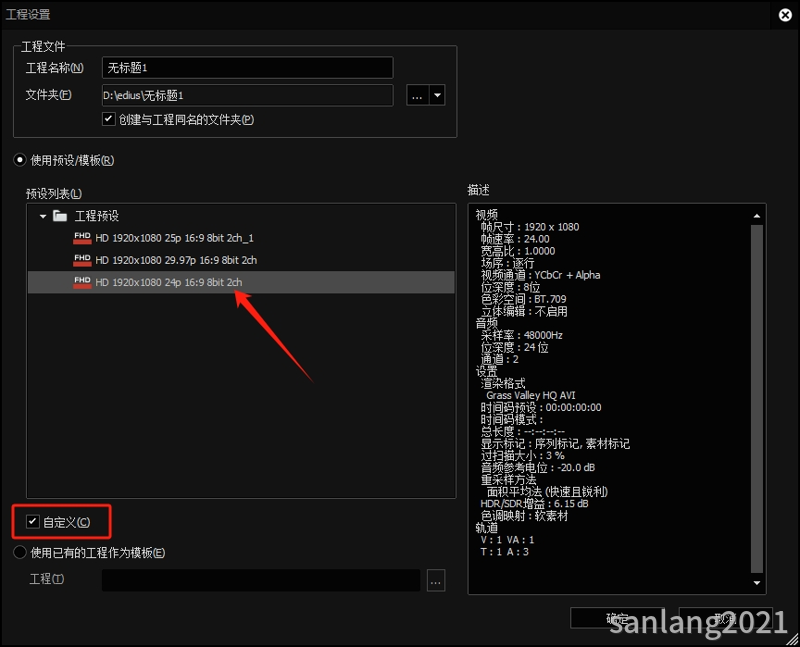The image size is (800, 647).
Task: Click FHD icon of 29.97p preset
Action: pyautogui.click(x=82, y=260)
